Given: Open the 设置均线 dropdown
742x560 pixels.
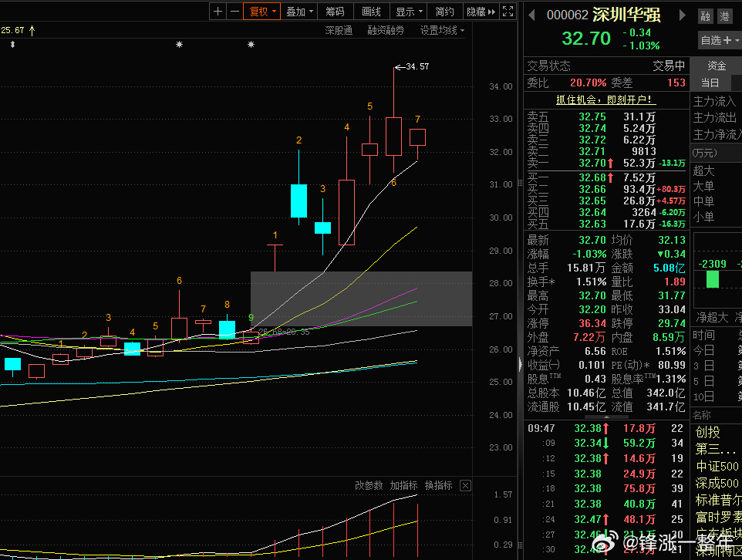Looking at the screenshot, I should pos(442,31).
